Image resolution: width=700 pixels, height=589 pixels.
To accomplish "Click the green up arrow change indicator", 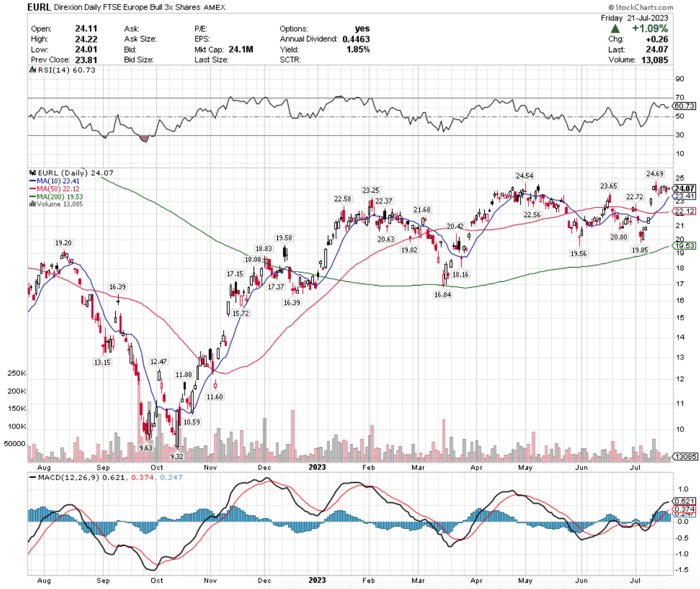I will [x=615, y=28].
